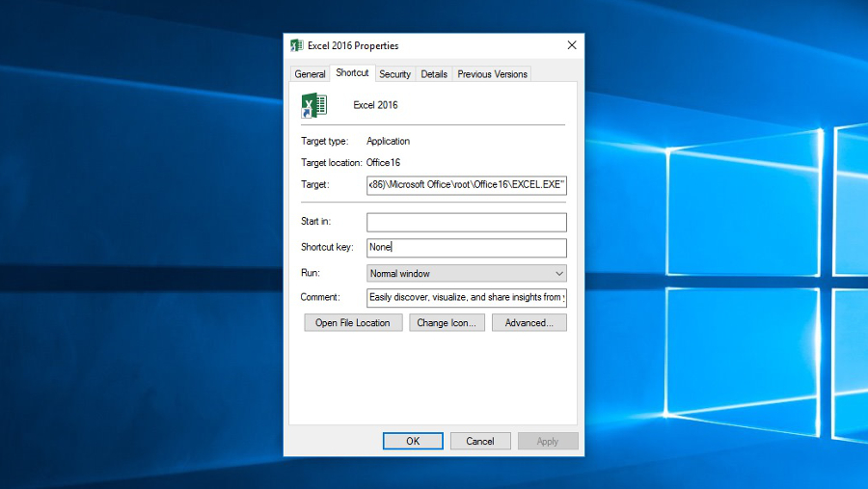868x489 pixels.
Task: Click into the Target path field
Action: pyautogui.click(x=467, y=185)
